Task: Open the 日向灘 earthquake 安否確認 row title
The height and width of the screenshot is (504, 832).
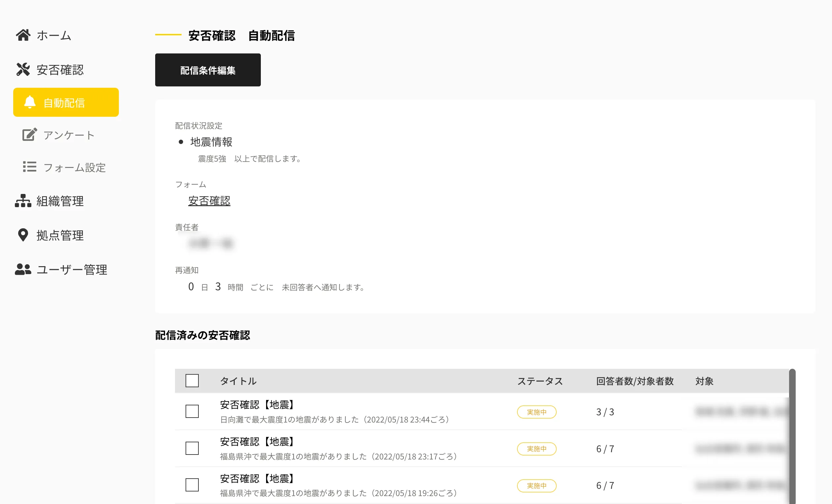Action: tap(257, 404)
